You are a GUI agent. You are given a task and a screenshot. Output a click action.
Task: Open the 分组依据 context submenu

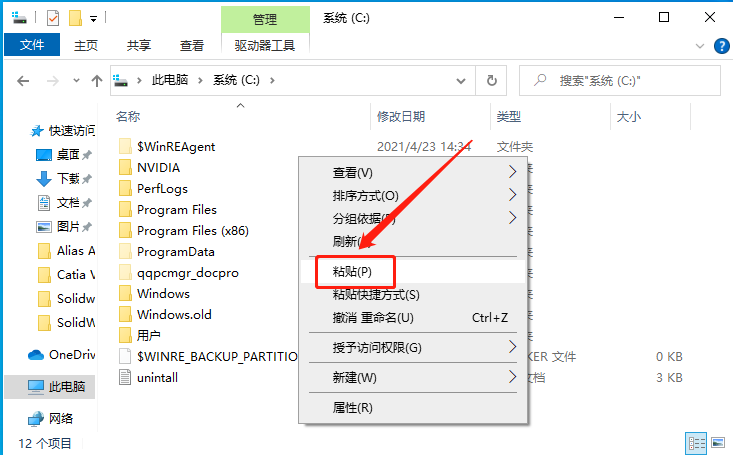tap(413, 218)
